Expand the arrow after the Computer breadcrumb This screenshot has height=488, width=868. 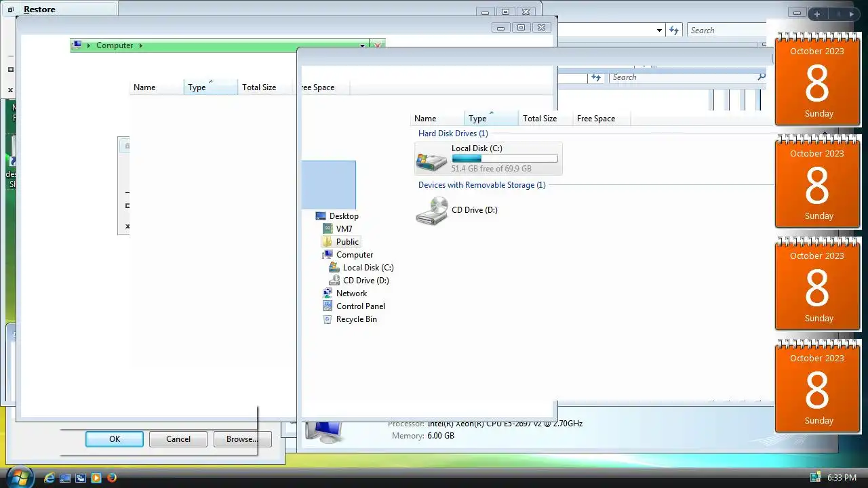[140, 45]
